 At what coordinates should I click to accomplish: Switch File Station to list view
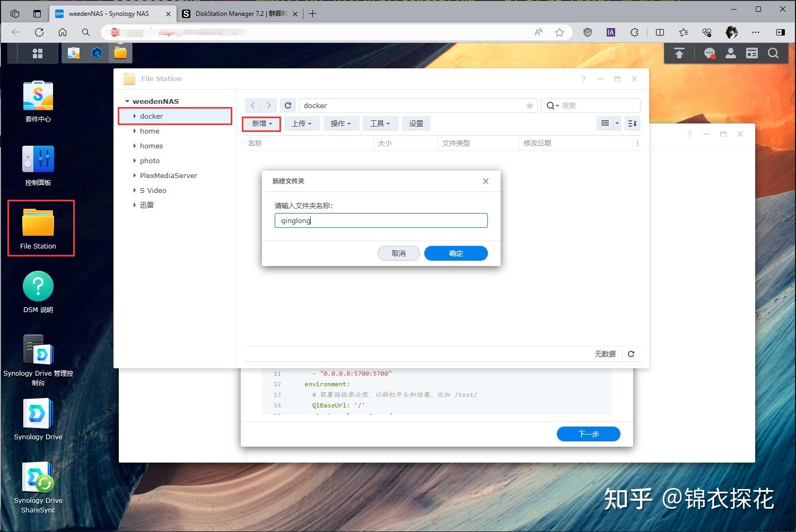(x=605, y=123)
